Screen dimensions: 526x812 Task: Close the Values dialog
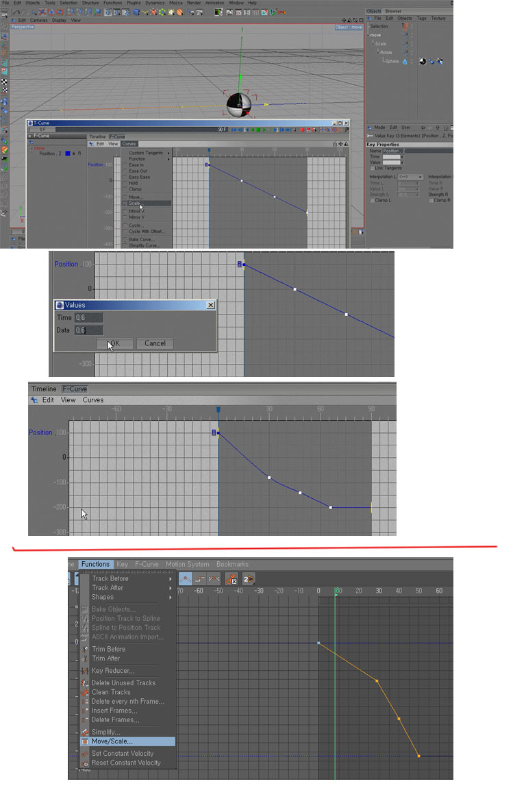[210, 305]
